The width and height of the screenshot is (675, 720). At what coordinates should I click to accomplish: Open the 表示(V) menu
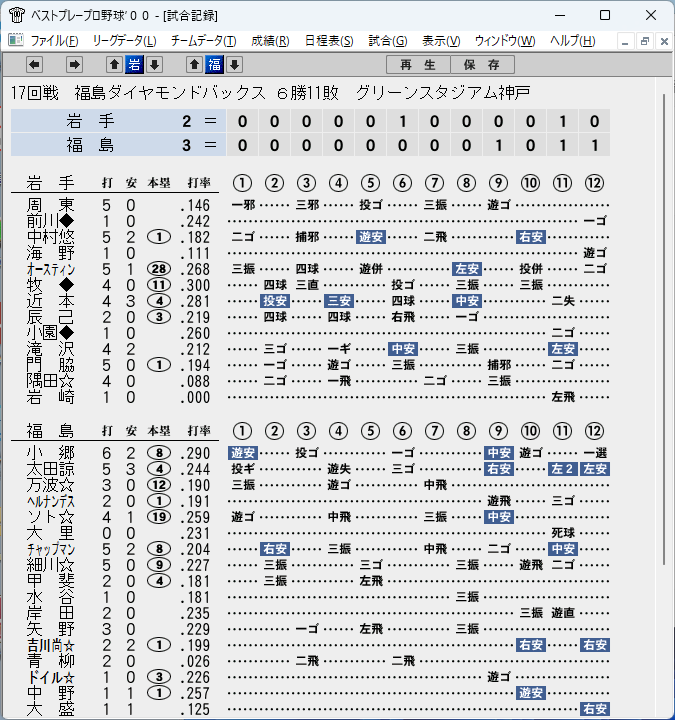coord(441,41)
